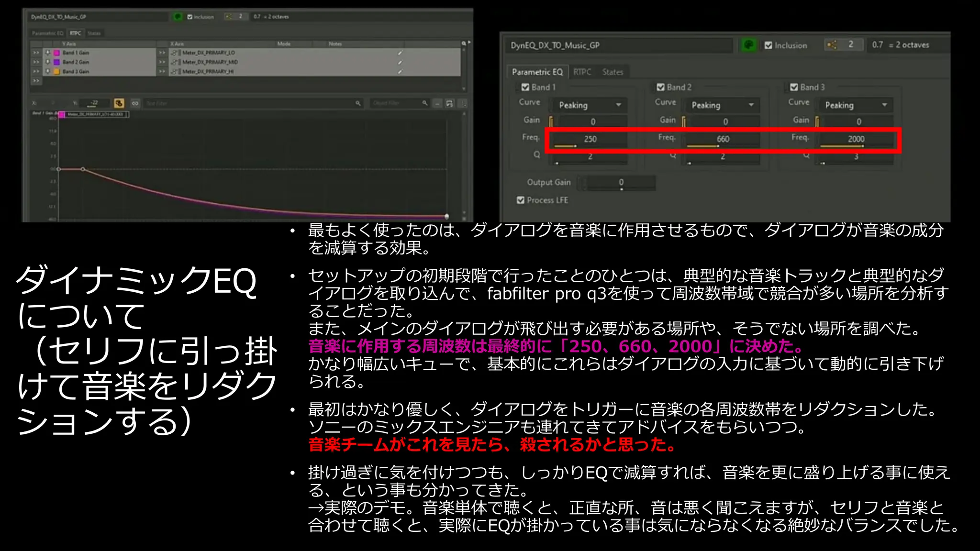
Task: Click the Band 1 Freq slider showing 250
Action: [x=590, y=139]
